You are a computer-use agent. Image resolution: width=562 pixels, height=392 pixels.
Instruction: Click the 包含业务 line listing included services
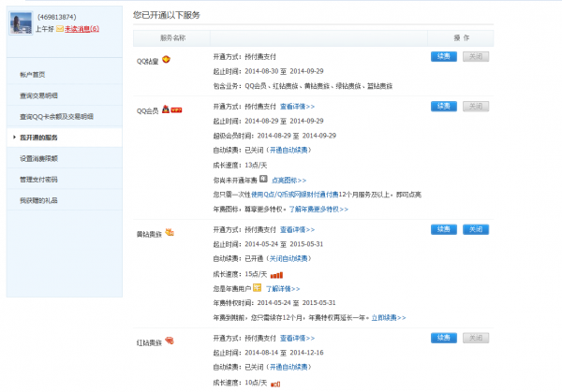tap(303, 86)
